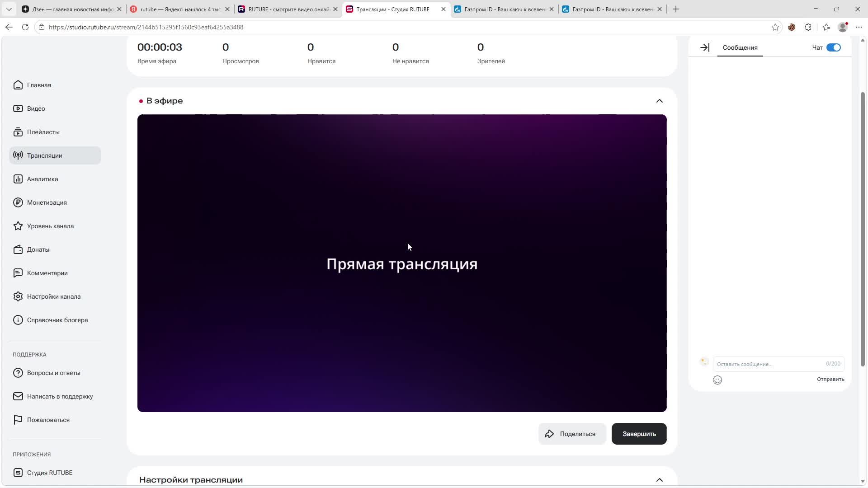Click the Уровень канала star icon
Screen dimensions: 868x488
tap(18, 226)
